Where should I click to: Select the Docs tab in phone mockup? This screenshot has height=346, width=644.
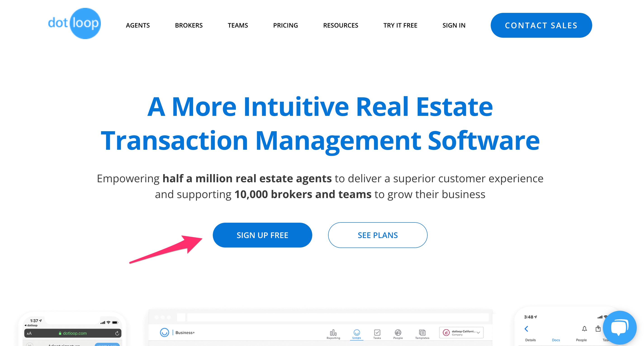[556, 340]
